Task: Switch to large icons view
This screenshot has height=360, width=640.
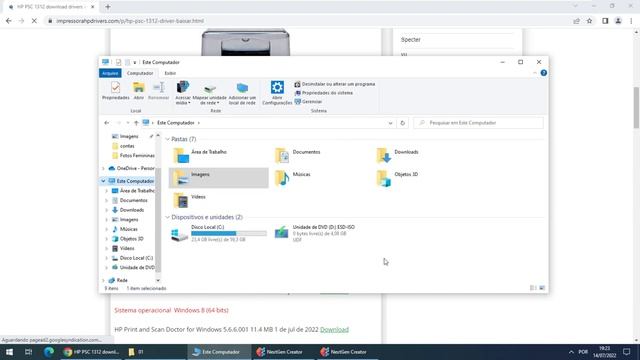Action: (542, 288)
